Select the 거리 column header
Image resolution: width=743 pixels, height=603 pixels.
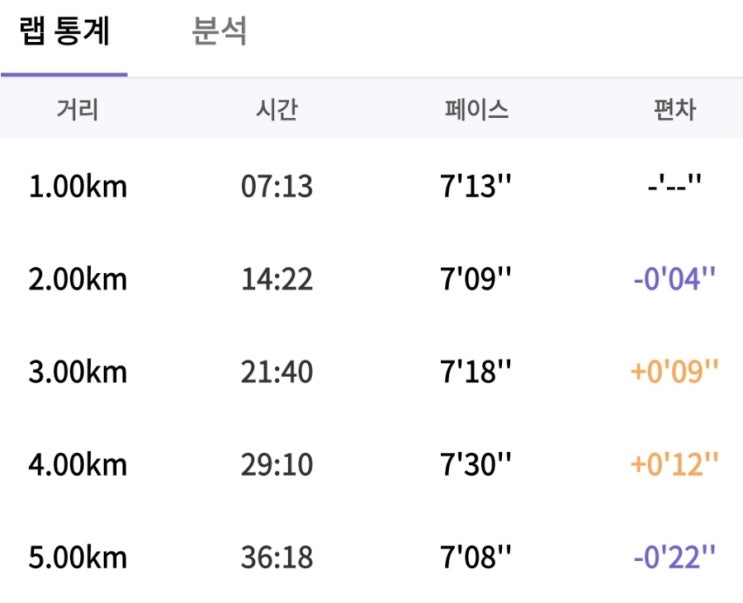(x=78, y=109)
